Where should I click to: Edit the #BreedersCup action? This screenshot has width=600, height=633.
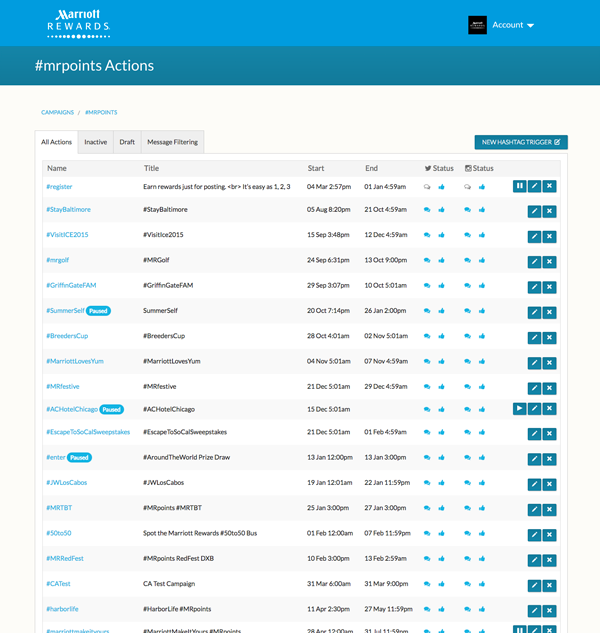(x=534, y=337)
